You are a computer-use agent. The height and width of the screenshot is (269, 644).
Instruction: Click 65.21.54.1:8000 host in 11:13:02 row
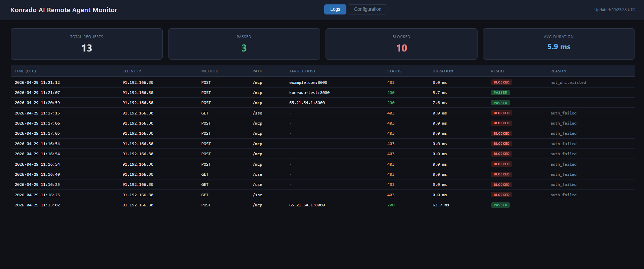click(x=307, y=205)
